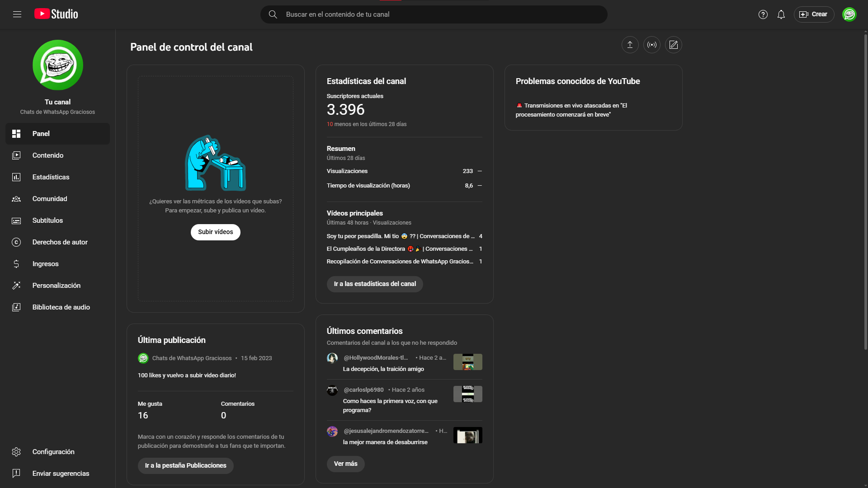Open Comunidad in the sidebar
The image size is (868, 488).
57,199
